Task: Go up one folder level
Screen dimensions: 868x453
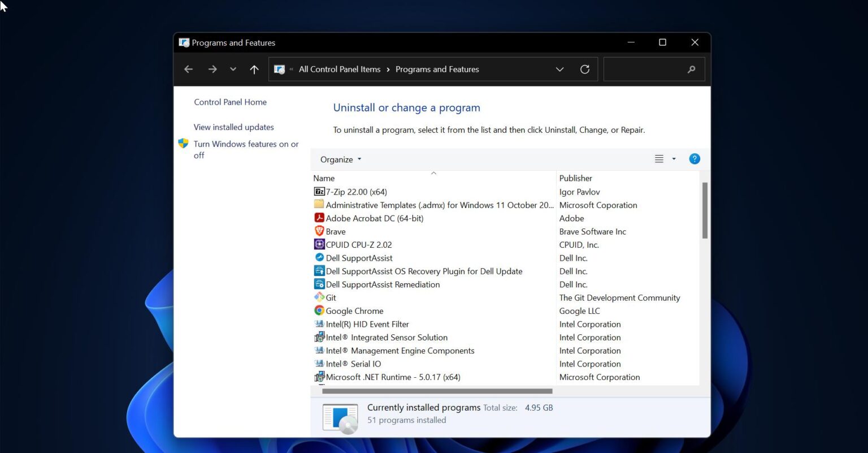Action: click(254, 70)
